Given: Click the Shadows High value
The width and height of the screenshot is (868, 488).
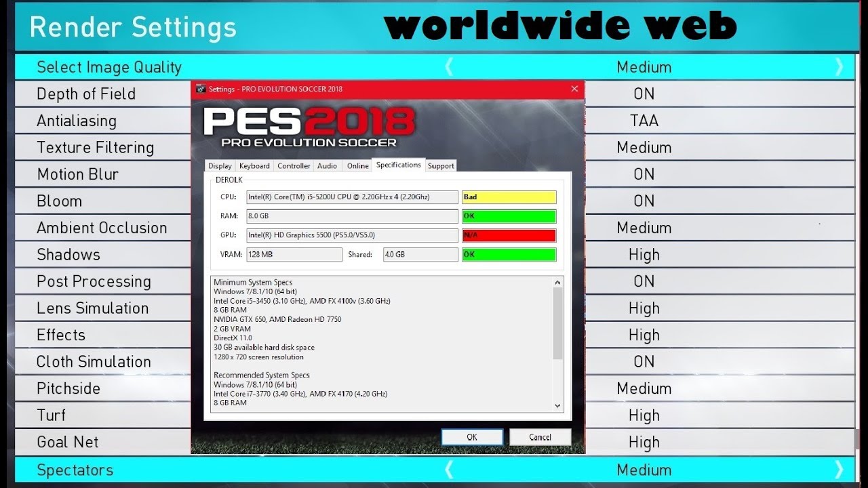Looking at the screenshot, I should pyautogui.click(x=644, y=255).
